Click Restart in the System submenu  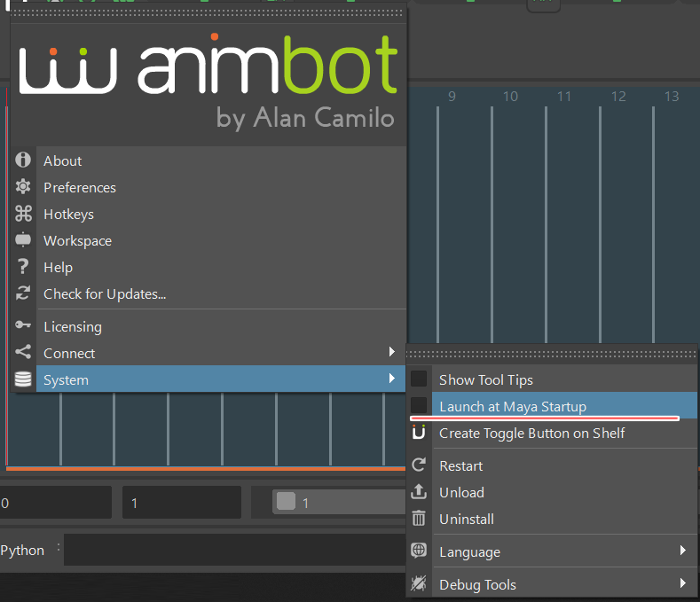[x=460, y=465]
